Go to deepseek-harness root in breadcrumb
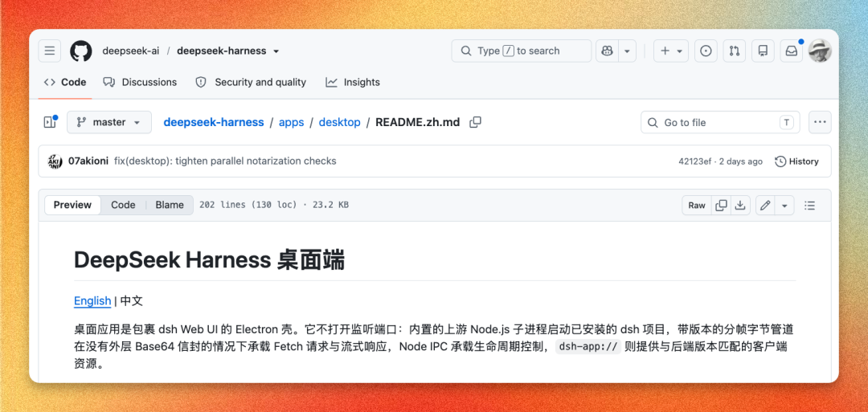Screen dimensions: 868x412 214,122
